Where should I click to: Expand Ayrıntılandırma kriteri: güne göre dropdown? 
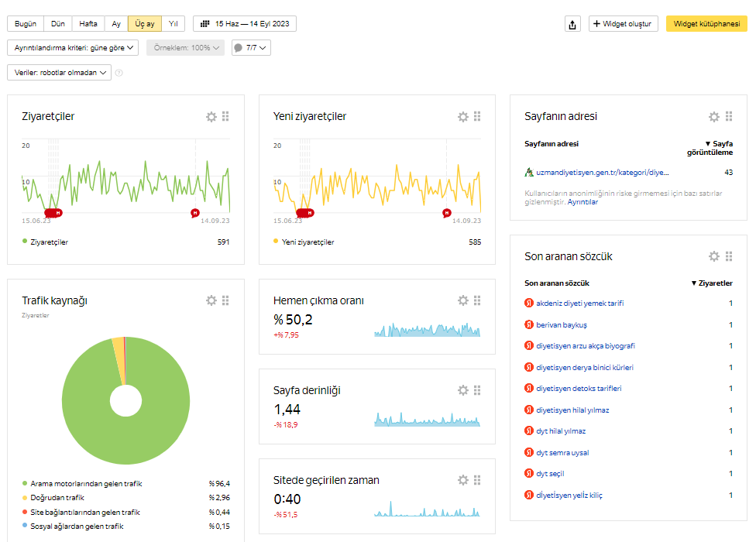(x=73, y=48)
